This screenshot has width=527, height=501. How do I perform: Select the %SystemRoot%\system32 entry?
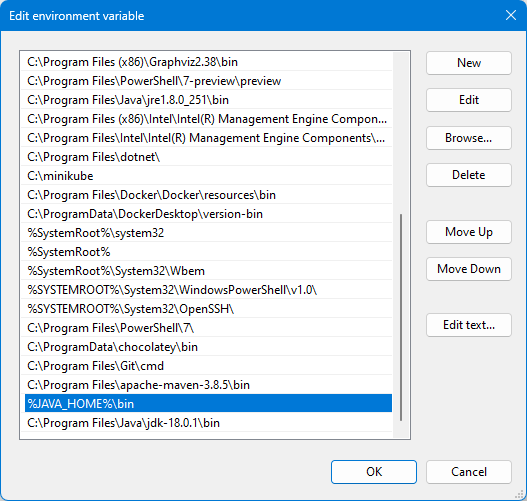206,233
